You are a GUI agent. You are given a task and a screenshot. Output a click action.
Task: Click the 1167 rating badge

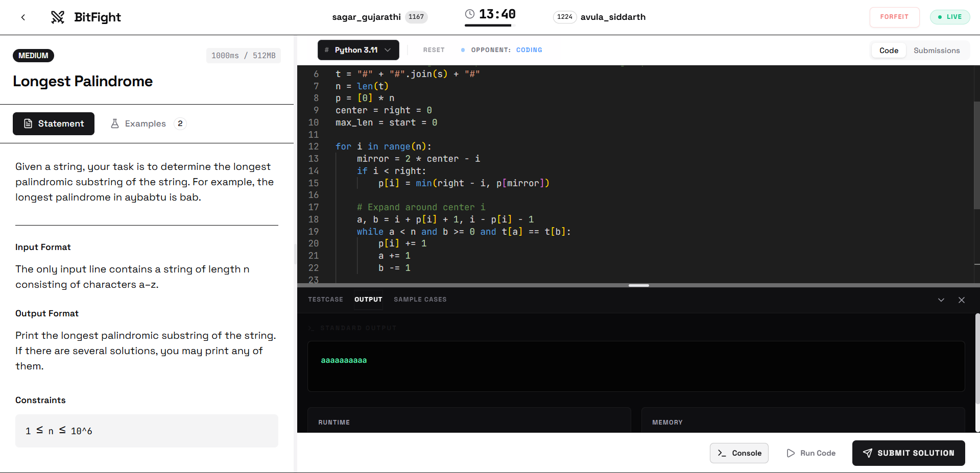pyautogui.click(x=416, y=17)
